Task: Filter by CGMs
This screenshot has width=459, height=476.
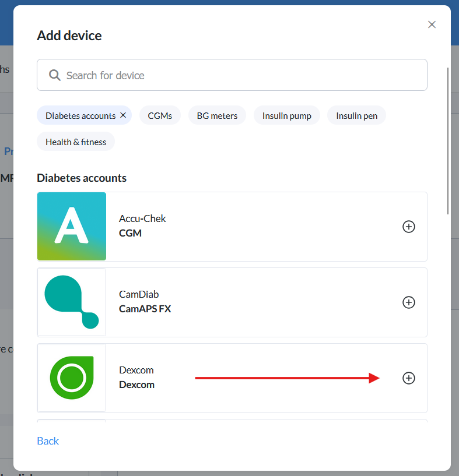Action: [x=160, y=115]
